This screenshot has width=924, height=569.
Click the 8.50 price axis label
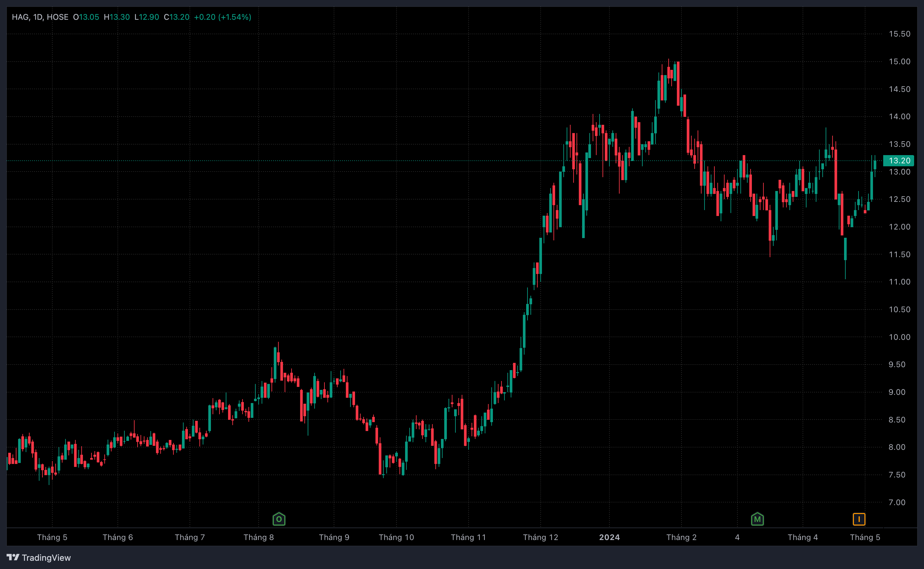(897, 420)
